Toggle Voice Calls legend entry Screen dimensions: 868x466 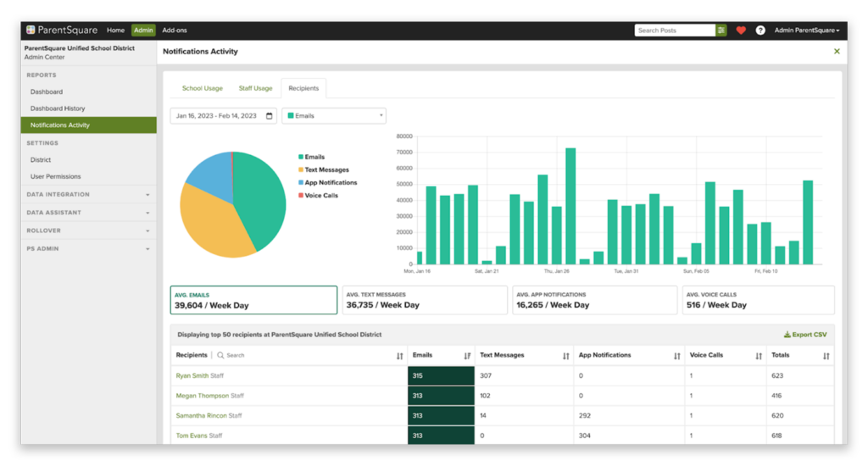pyautogui.click(x=319, y=196)
